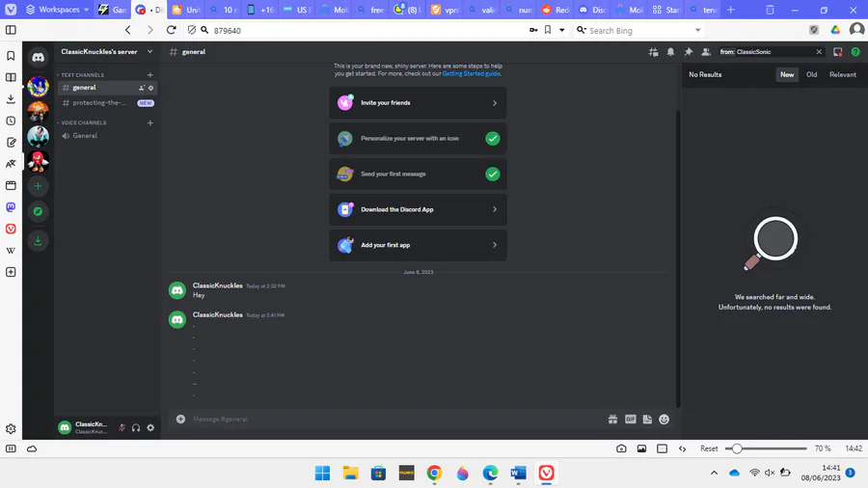This screenshot has width=868, height=488.
Task: Create invite for general channel
Action: tap(142, 88)
